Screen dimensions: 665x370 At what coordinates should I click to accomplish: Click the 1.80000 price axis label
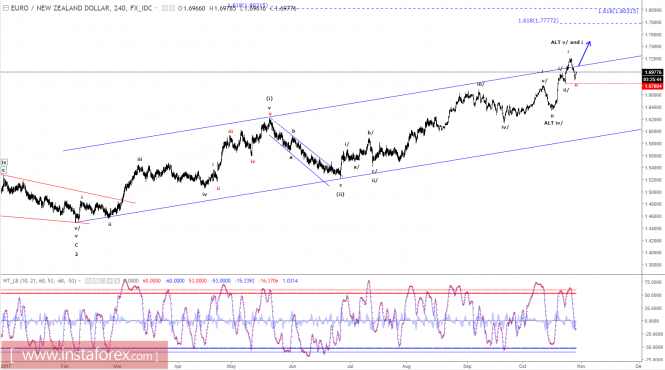(x=654, y=10)
